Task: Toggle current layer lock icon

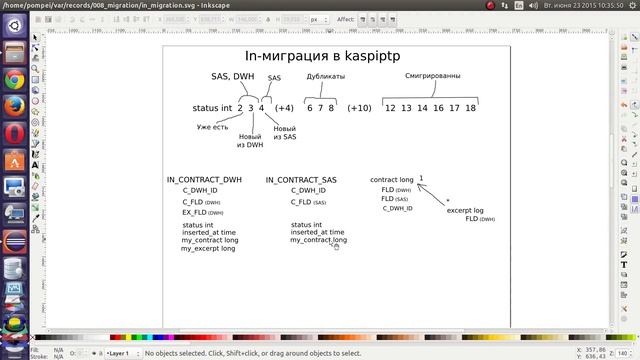Action: [100, 353]
